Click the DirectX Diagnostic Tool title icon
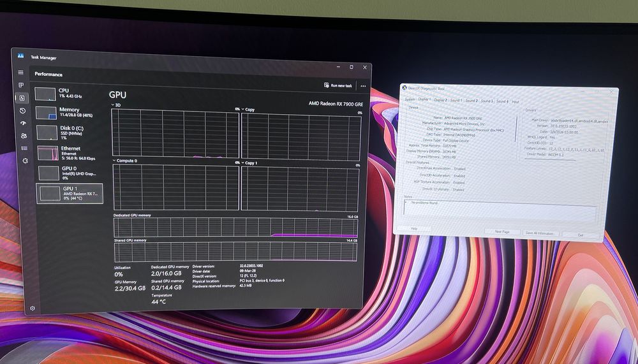This screenshot has height=364, width=638. [404, 87]
